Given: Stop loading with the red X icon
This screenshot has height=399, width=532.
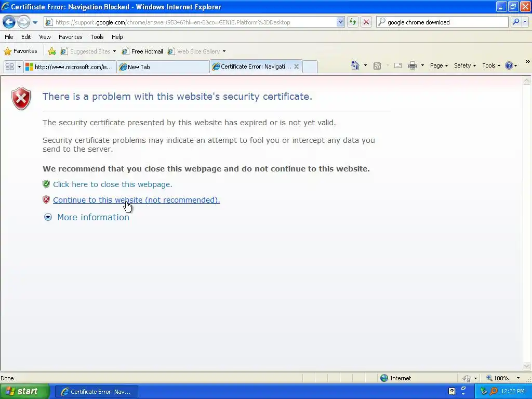Looking at the screenshot, I should 366,22.
